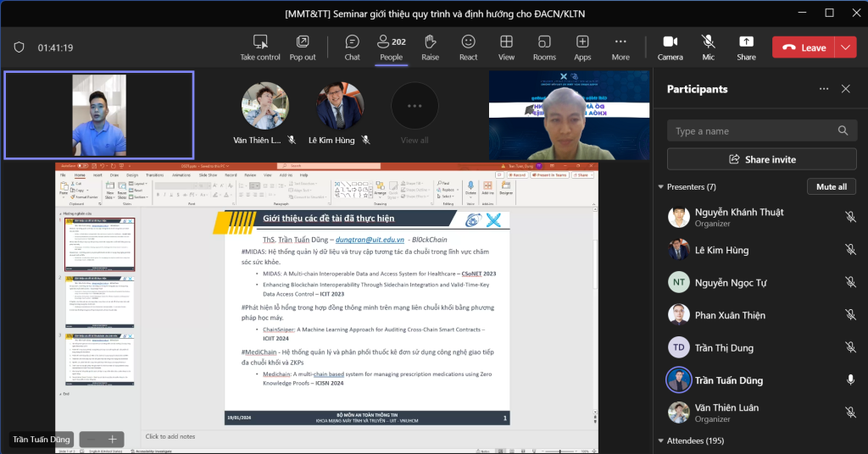
Task: Open the Insert tab in PowerPoint
Action: 97,175
